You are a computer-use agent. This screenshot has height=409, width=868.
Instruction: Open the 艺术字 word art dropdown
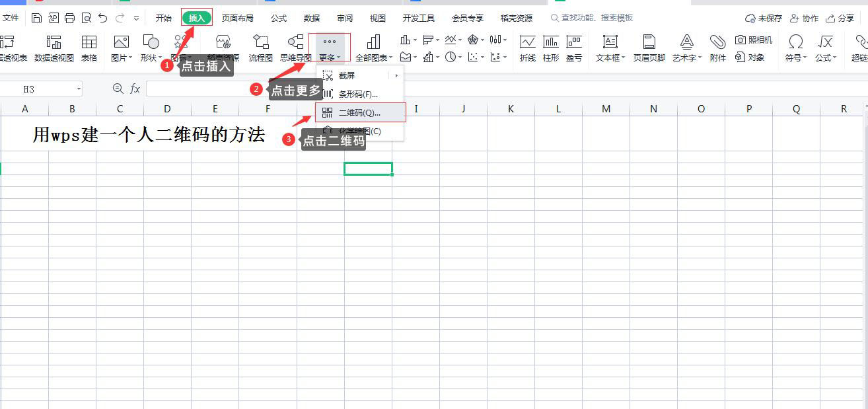(x=688, y=49)
